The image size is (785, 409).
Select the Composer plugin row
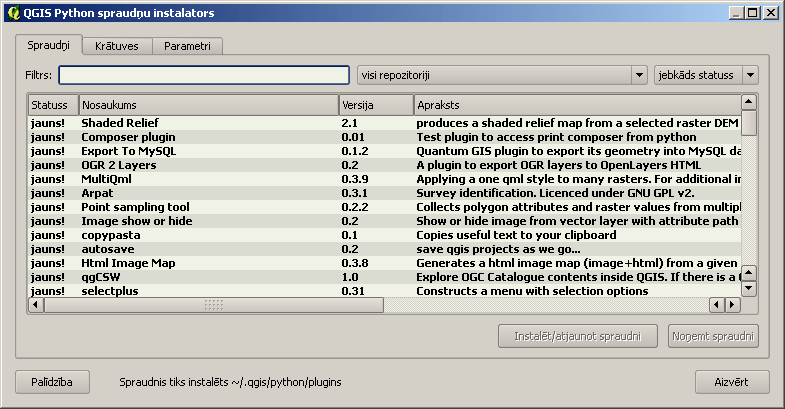(x=384, y=137)
